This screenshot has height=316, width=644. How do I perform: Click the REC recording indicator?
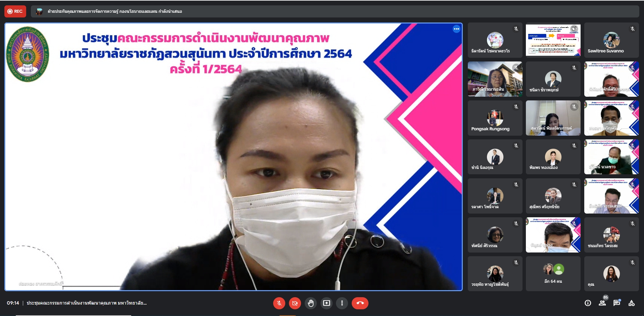tap(15, 11)
